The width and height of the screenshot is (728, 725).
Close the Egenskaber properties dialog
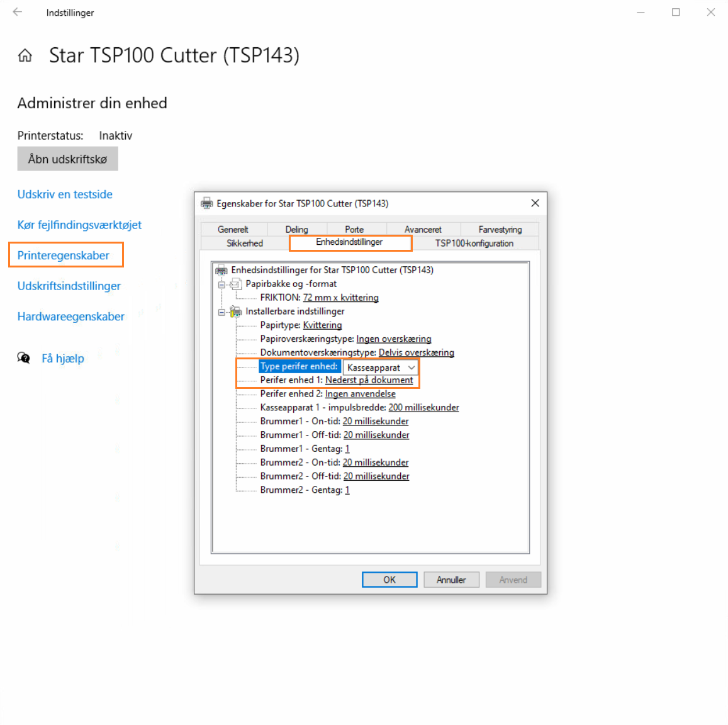coord(535,203)
